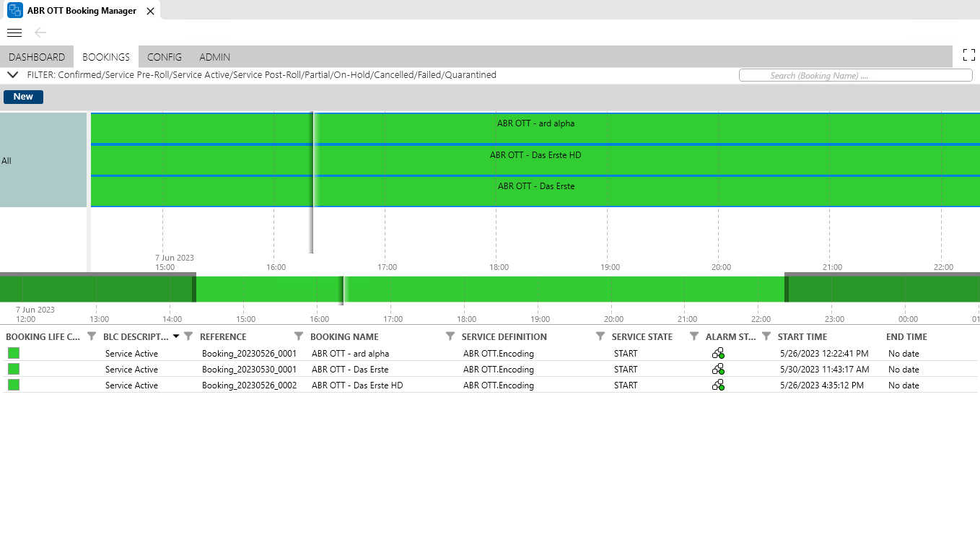Focus the Search (Booking Name) field
The image size is (980, 545).
pos(855,75)
